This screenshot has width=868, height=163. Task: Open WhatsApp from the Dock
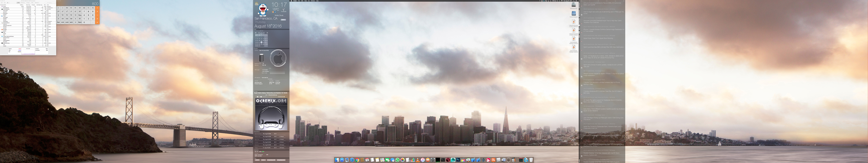(x=398, y=160)
